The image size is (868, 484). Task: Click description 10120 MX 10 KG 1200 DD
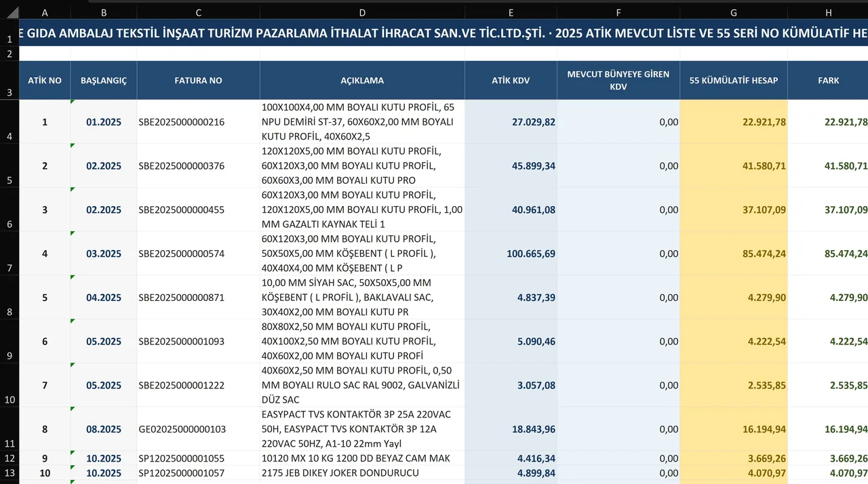pos(362,458)
